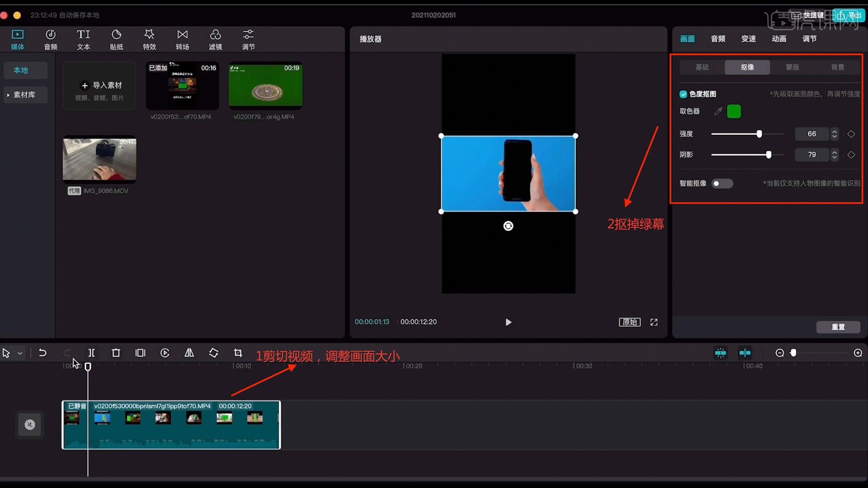Click the rotate clip icon

click(x=214, y=353)
